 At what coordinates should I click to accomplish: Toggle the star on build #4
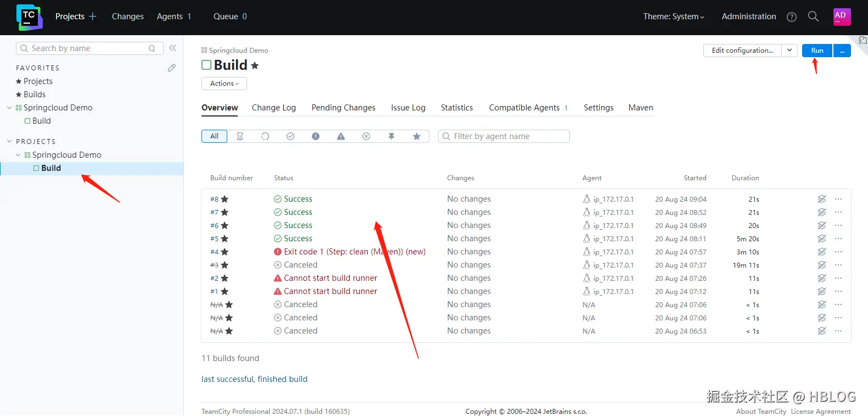click(225, 252)
